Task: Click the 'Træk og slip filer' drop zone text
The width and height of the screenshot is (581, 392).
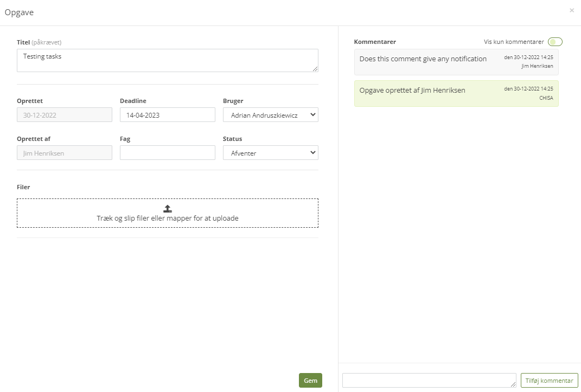Action: [x=168, y=219]
